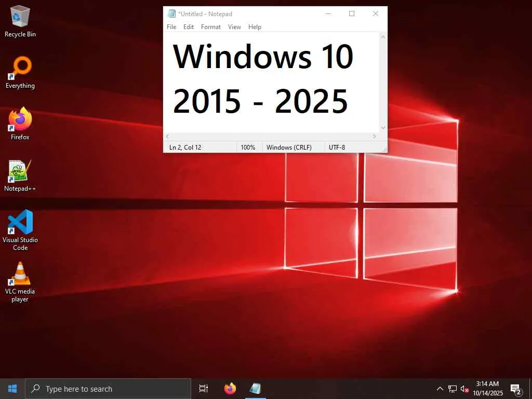532x399 pixels.
Task: Open the Action Center notifications icon
Action: [x=516, y=389]
